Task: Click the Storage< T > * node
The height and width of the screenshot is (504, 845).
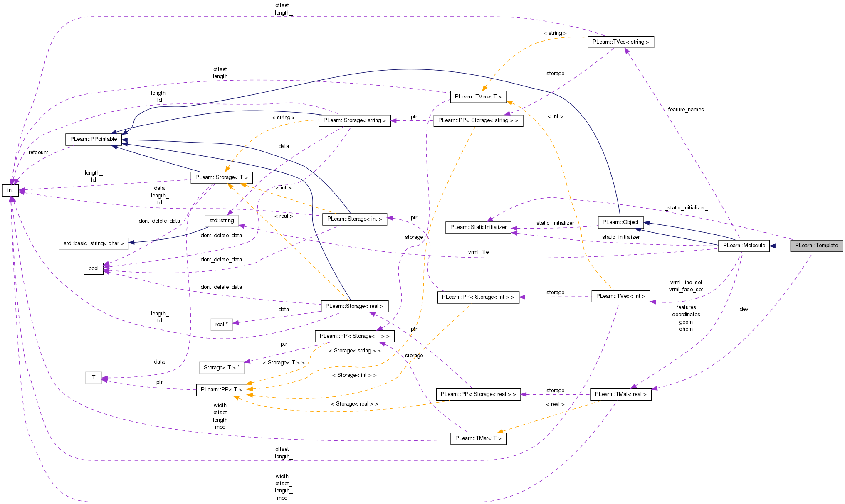Action: [222, 368]
